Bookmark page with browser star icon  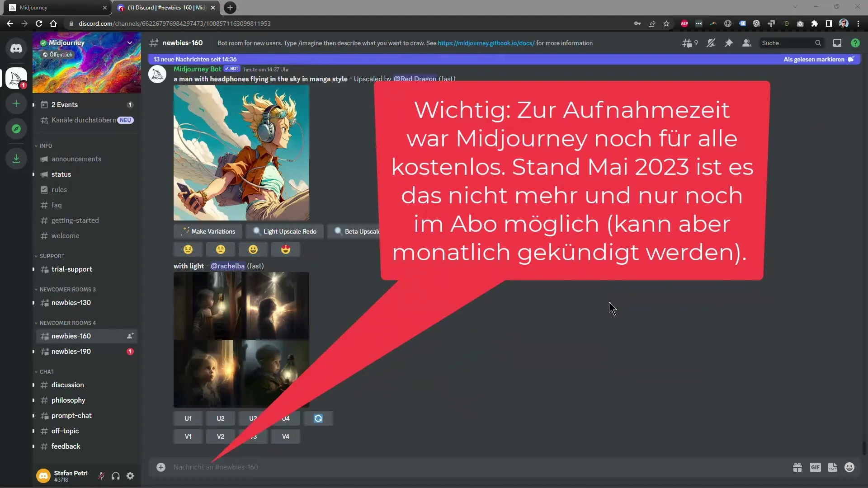666,23
